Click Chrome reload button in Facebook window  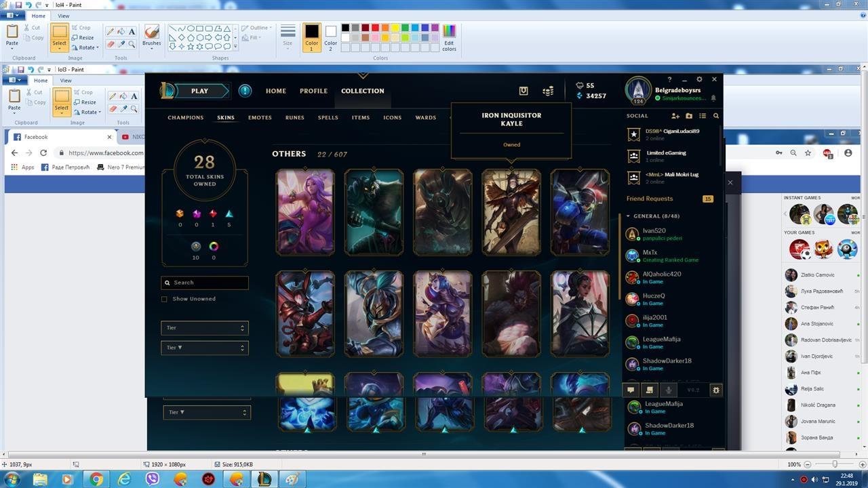pos(43,153)
